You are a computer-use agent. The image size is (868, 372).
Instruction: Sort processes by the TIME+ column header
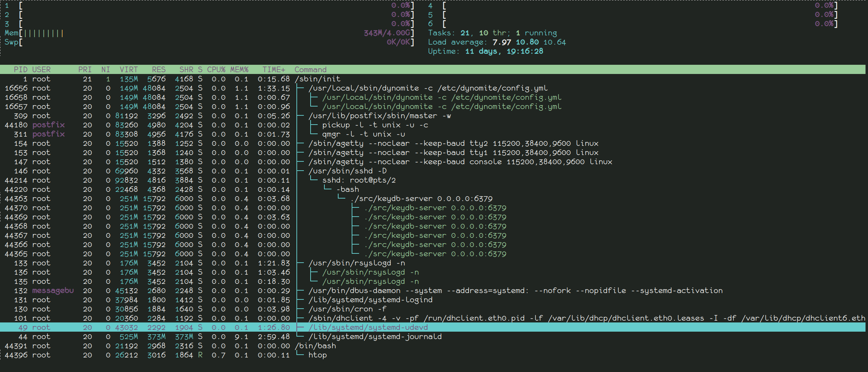(x=273, y=69)
